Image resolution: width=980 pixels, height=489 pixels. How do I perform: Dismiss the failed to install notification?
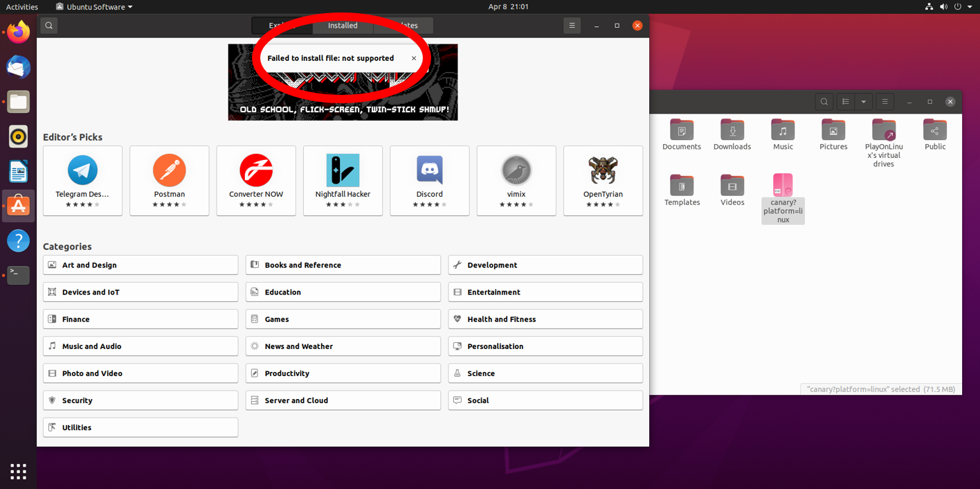pos(414,58)
